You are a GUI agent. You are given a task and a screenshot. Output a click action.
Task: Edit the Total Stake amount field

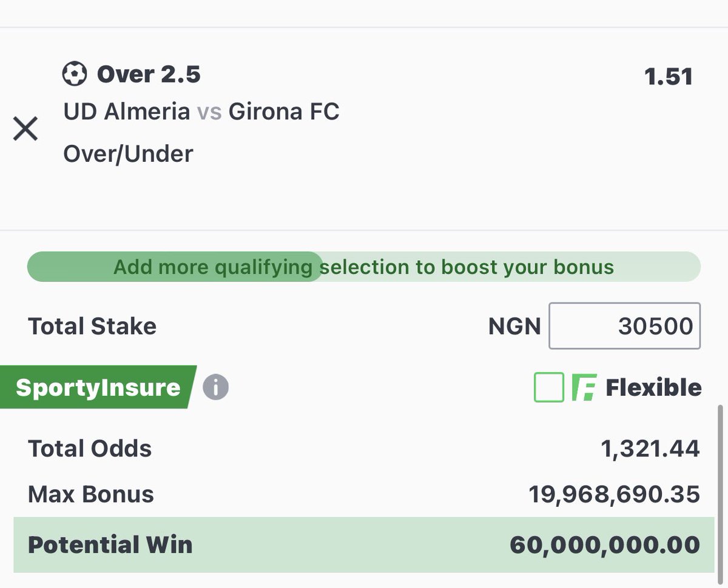tap(625, 326)
